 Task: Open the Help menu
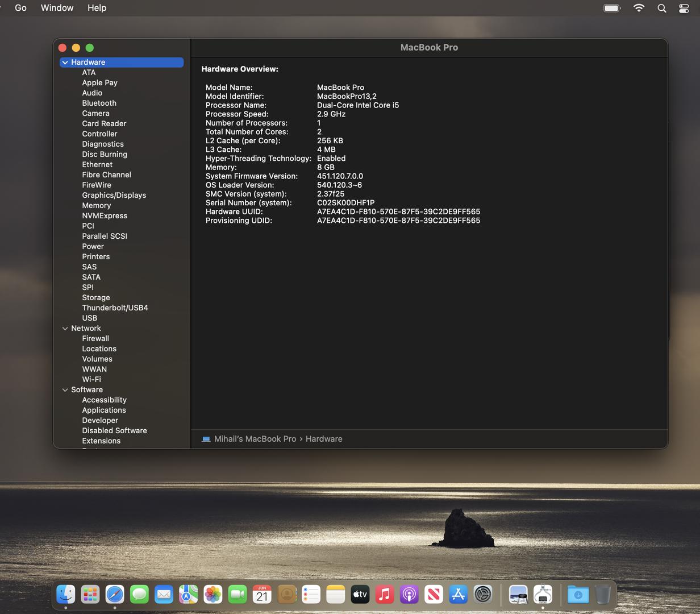[97, 8]
